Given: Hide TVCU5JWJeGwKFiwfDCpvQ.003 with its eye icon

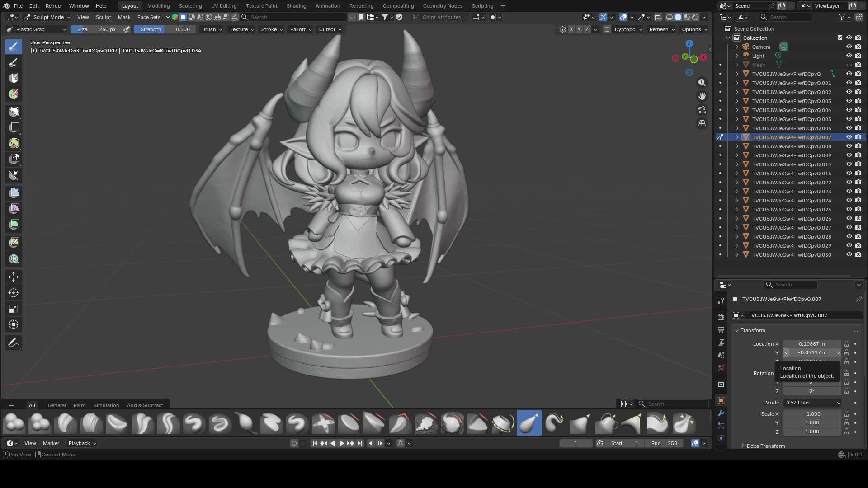Looking at the screenshot, I should click(849, 101).
